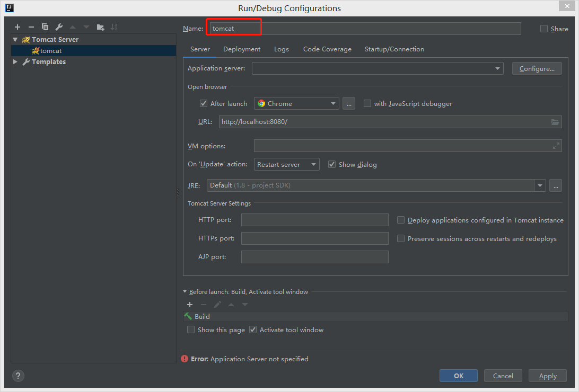The image size is (579, 392).
Task: Move configuration up in the left toolbar
Action: tap(73, 27)
